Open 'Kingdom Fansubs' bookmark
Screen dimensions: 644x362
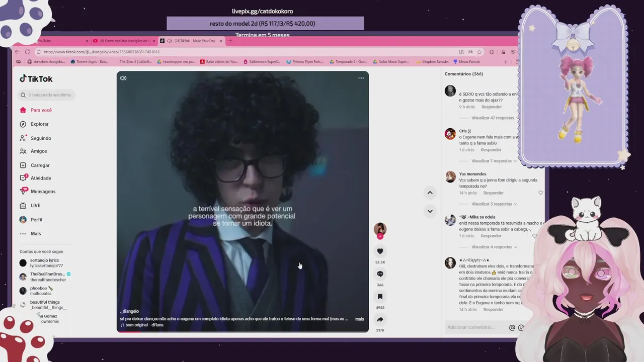point(432,62)
